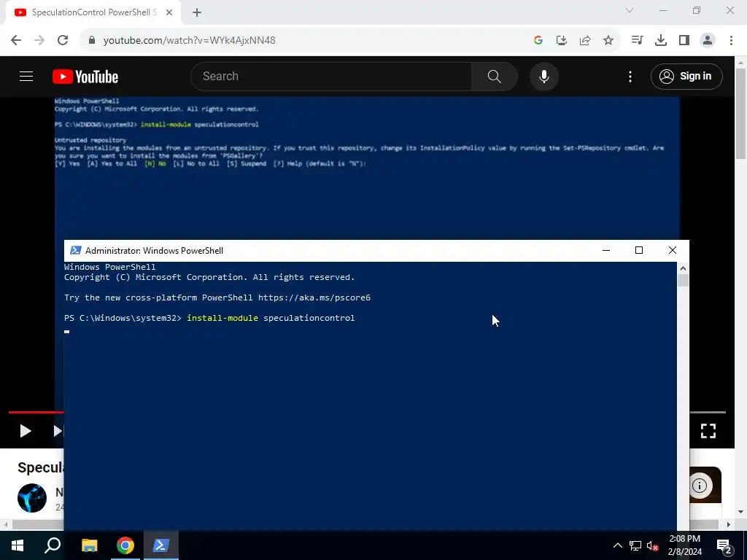Click the YouTube search box
The image size is (747, 560).
coord(331,76)
